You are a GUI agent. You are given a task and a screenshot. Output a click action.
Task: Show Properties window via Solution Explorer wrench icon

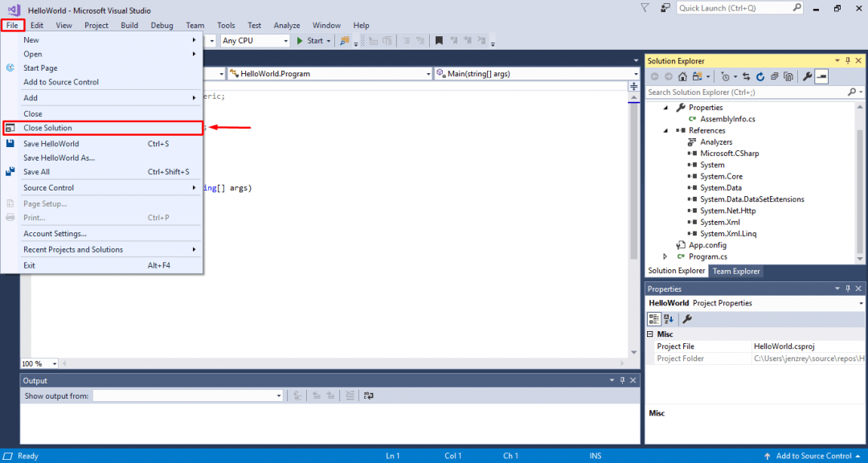[x=808, y=76]
